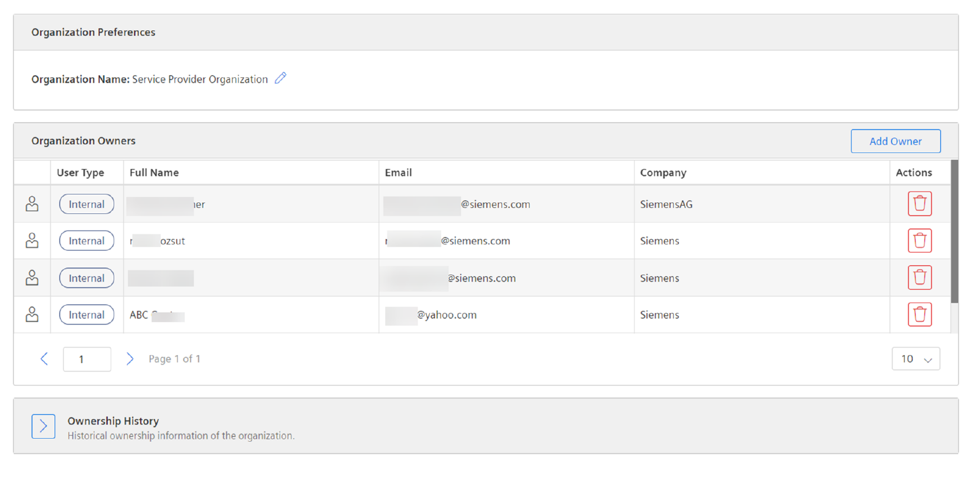This screenshot has width=980, height=495.
Task: Go to next page of owners
Action: (130, 359)
